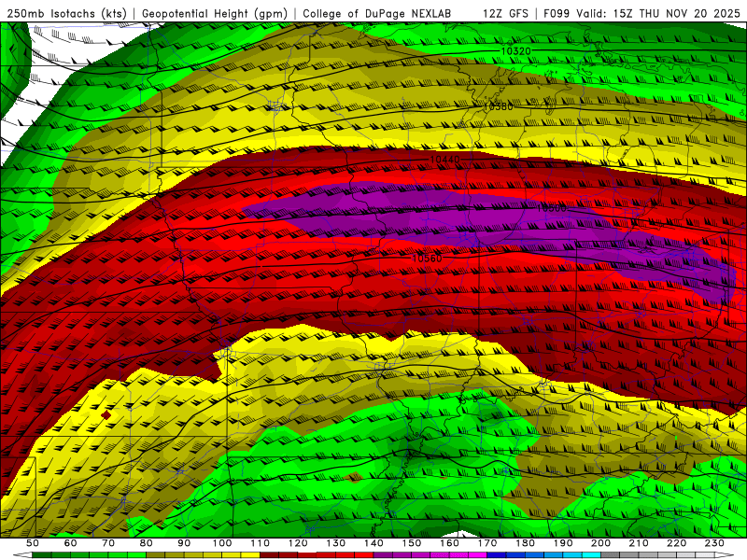Select the "College of DuPage NEXLAB" credit text
Image resolution: width=747 pixels, height=560 pixels.
tap(377, 13)
